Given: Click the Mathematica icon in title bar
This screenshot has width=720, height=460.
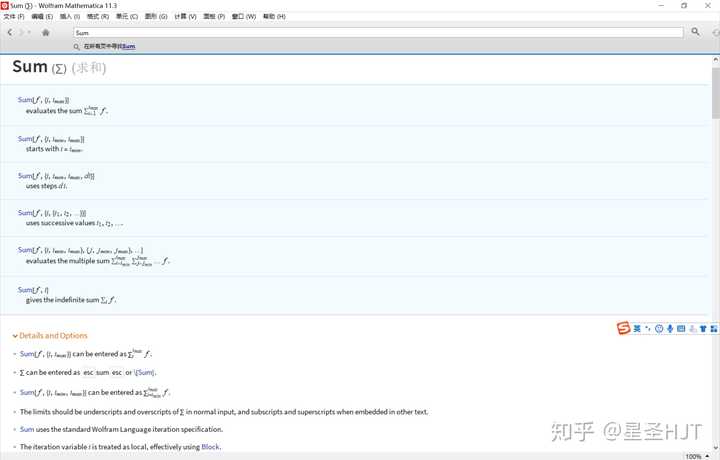Looking at the screenshot, I should click(5, 6).
